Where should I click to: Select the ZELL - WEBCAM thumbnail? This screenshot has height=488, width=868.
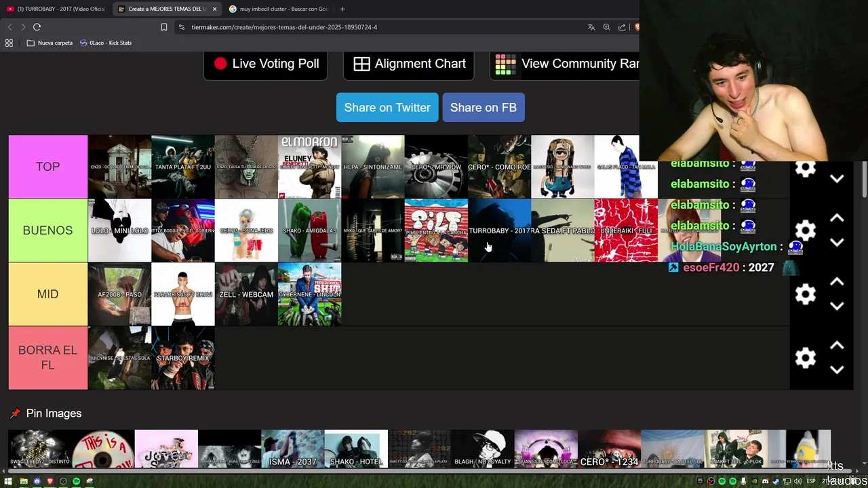[x=246, y=294]
